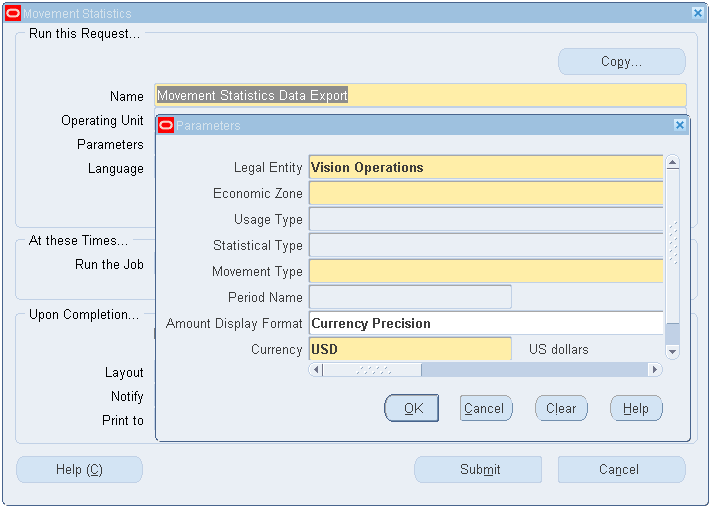The height and width of the screenshot is (508, 711).
Task: Clear the parameter values
Action: click(561, 408)
